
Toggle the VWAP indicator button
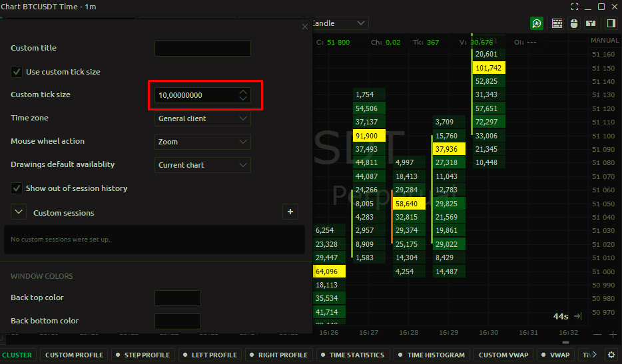[555, 355]
